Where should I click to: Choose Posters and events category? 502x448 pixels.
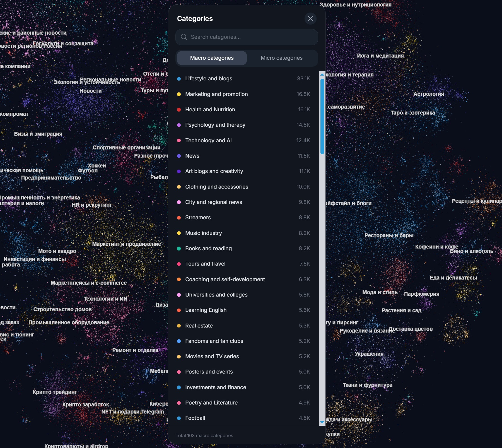pyautogui.click(x=244, y=372)
